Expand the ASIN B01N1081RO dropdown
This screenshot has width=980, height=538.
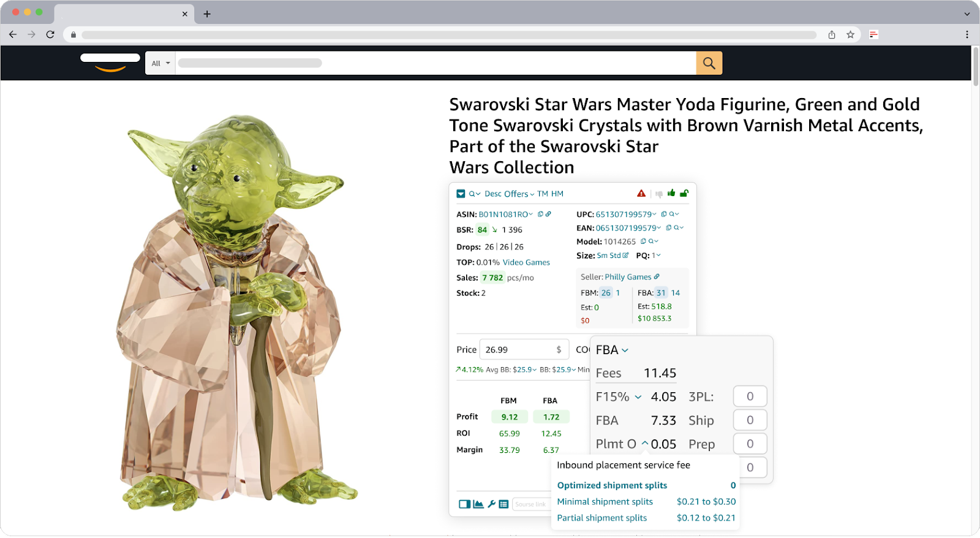505,214
